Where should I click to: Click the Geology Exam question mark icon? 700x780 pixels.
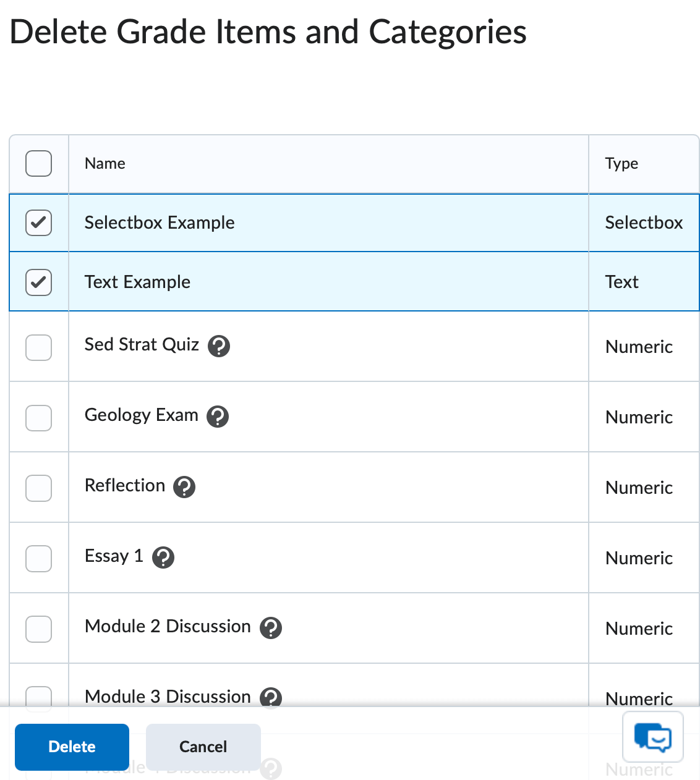(217, 417)
